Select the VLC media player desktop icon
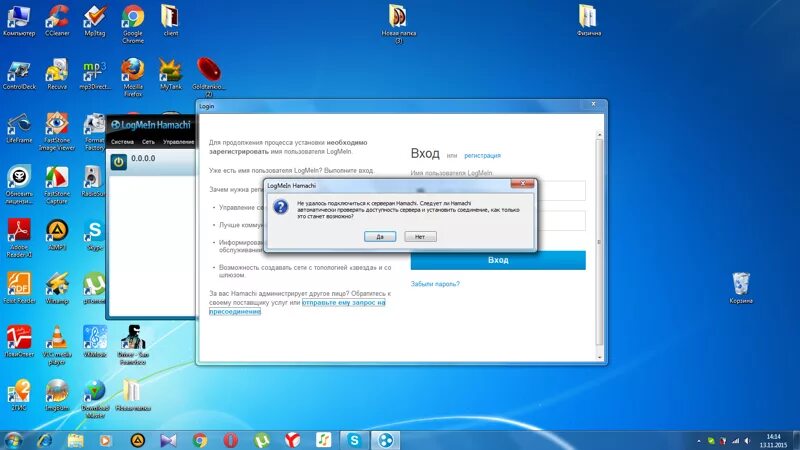This screenshot has height=450, width=800. coord(57,345)
